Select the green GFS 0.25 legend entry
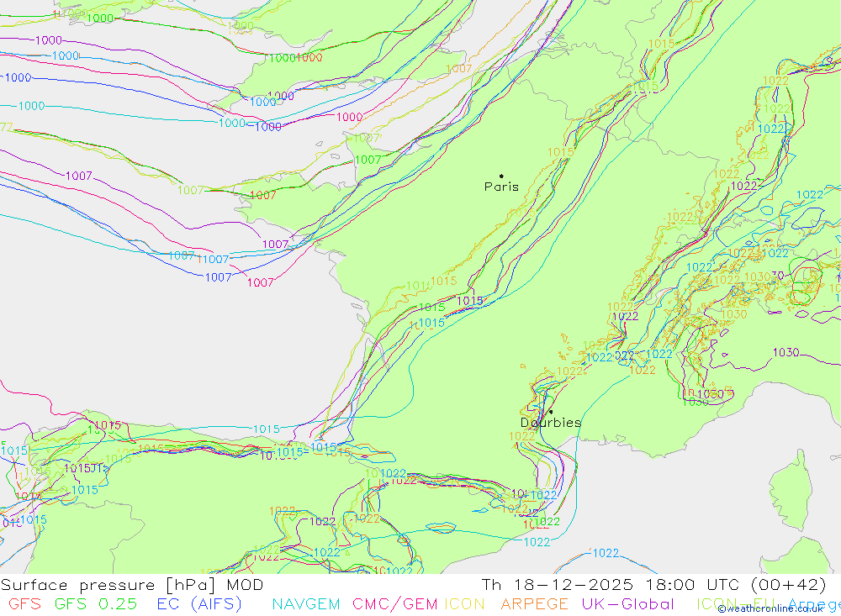The image size is (841, 616). [x=96, y=604]
